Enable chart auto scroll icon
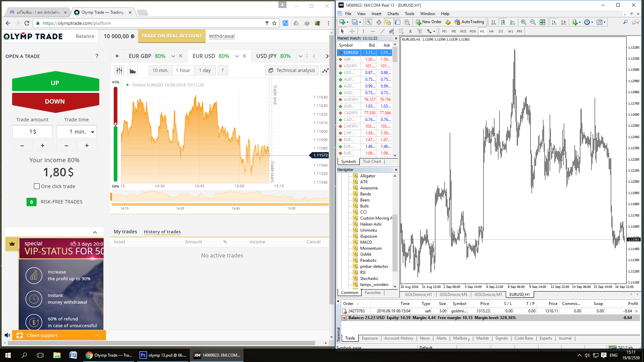The width and height of the screenshot is (644, 362). [x=554, y=22]
